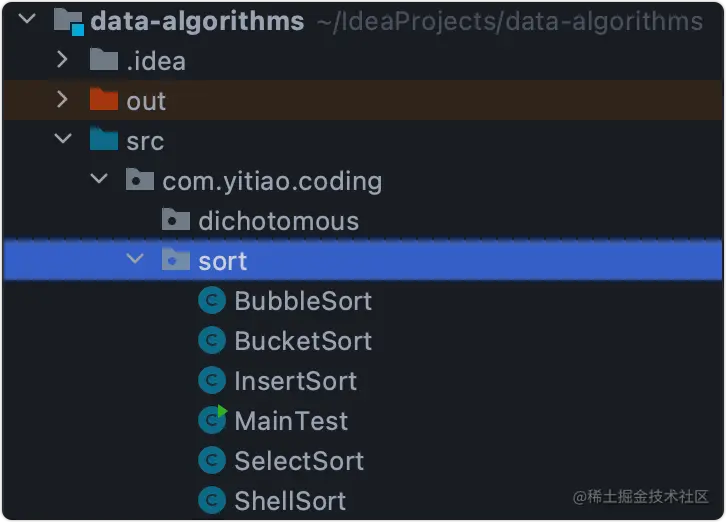The width and height of the screenshot is (726, 522).
Task: Select the MainTest file name
Action: pos(291,421)
